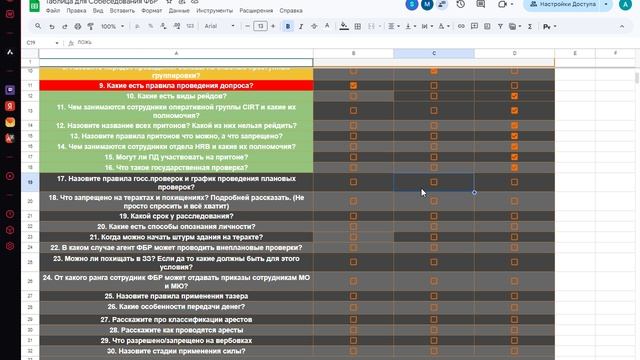Screen dimensions: 640x360
Task: Open the comments panel
Action: click(x=481, y=4)
